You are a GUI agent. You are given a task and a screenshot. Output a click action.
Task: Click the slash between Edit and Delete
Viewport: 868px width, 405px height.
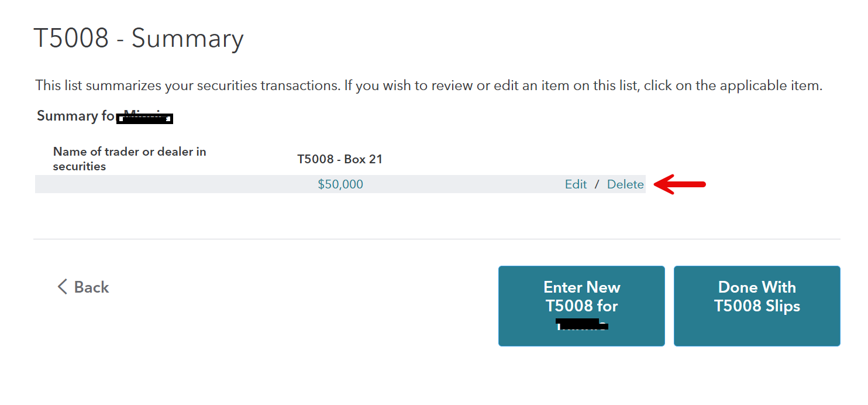click(597, 185)
